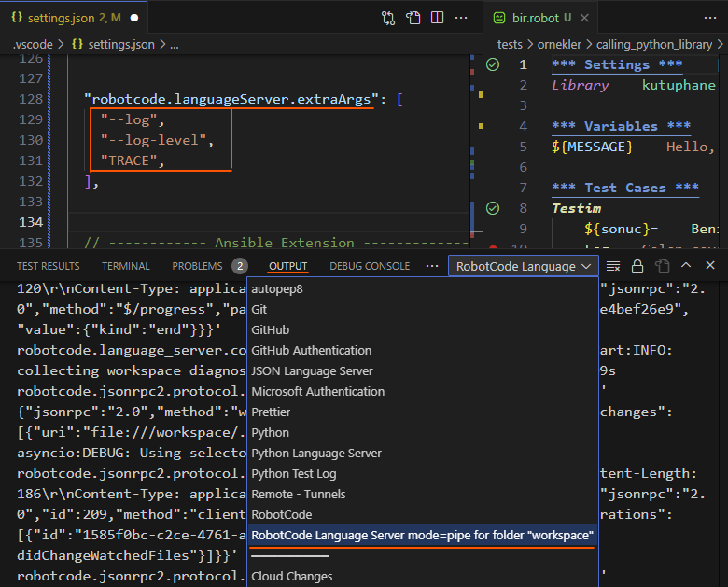Viewport: 728px width, 587px height.
Task: Select the tests breadcrumb in bir.robot editor
Action: pyautogui.click(x=510, y=44)
